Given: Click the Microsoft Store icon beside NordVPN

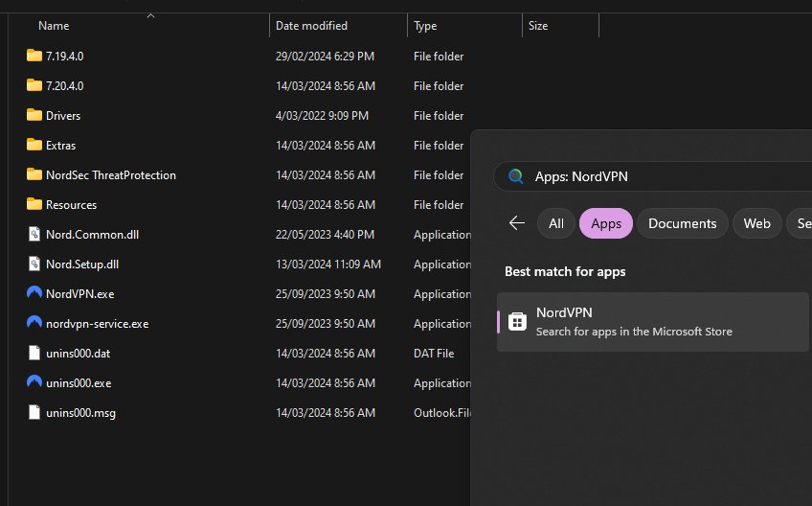Looking at the screenshot, I should 517,321.
